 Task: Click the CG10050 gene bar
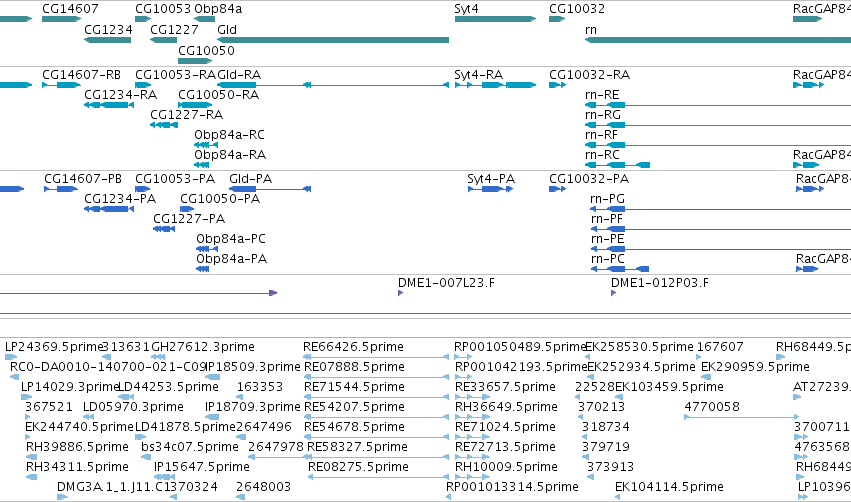pyautogui.click(x=195, y=60)
